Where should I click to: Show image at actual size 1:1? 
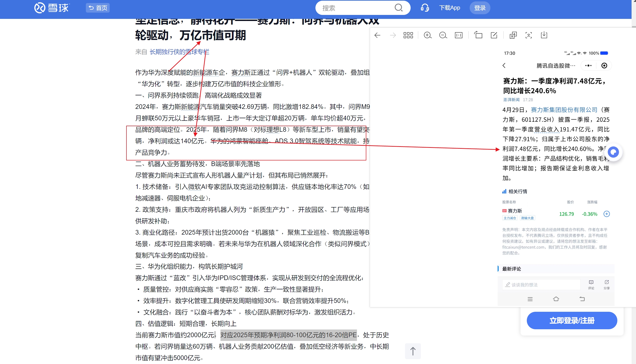point(459,35)
